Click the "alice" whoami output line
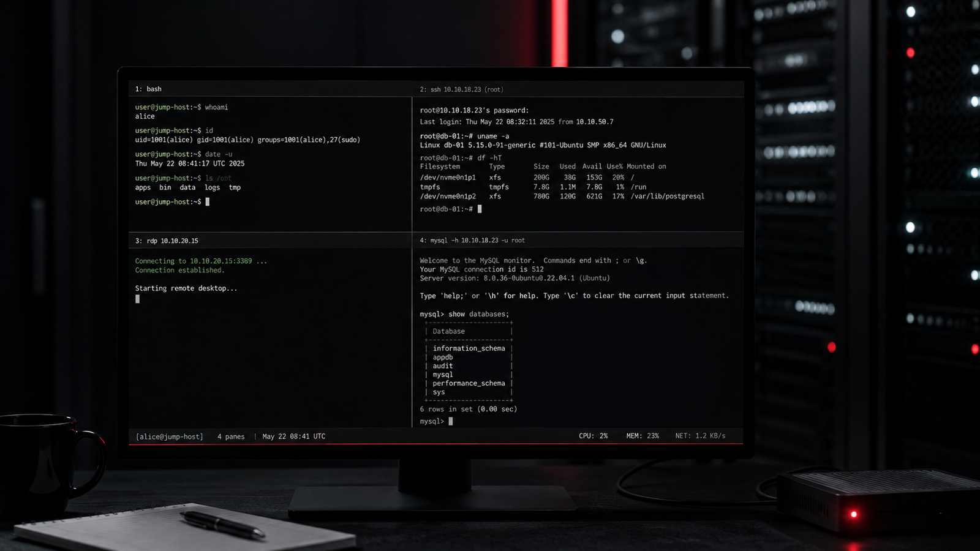This screenshot has width=980, height=551. [145, 116]
